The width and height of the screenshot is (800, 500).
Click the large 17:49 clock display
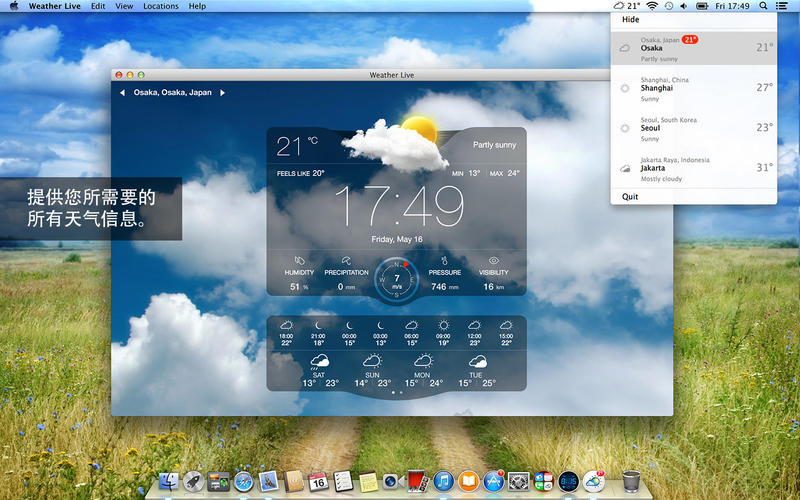[397, 207]
